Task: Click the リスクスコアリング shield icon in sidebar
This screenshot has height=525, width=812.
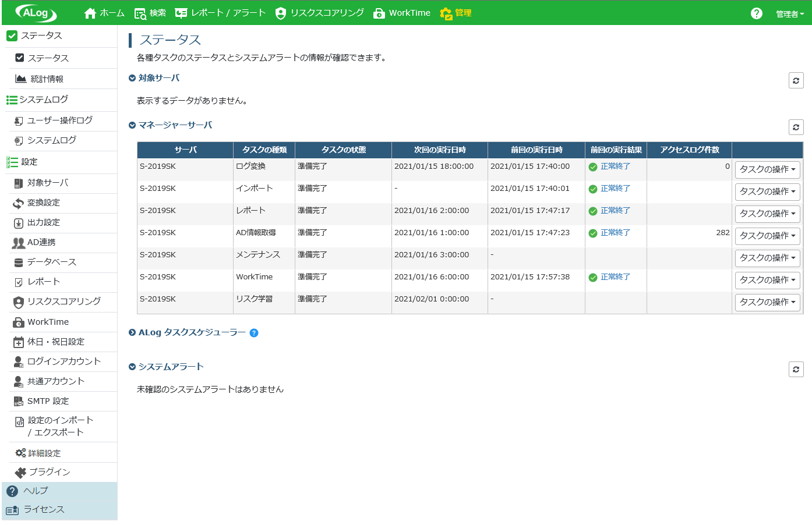Action: [x=19, y=302]
